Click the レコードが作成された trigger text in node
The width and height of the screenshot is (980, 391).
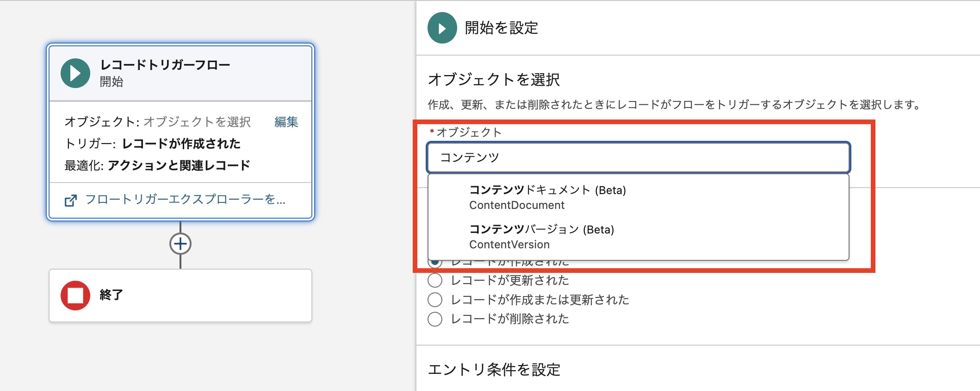tap(181, 144)
